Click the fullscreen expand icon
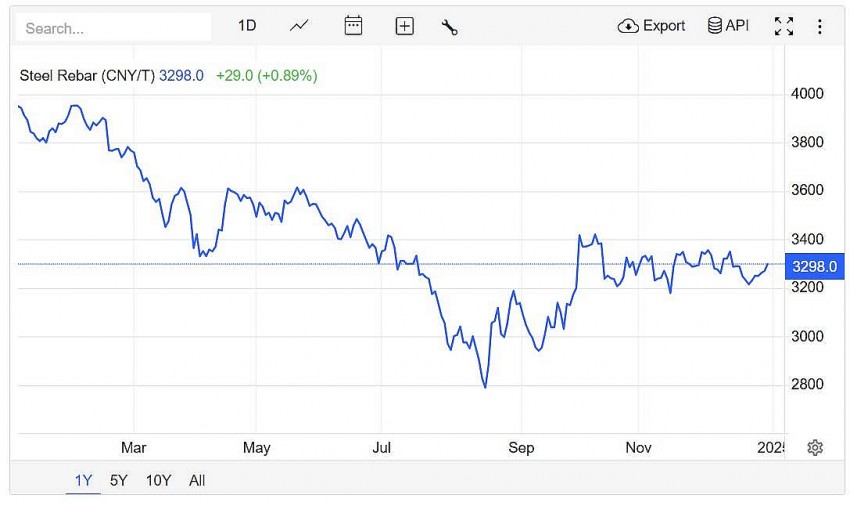 coord(784,27)
